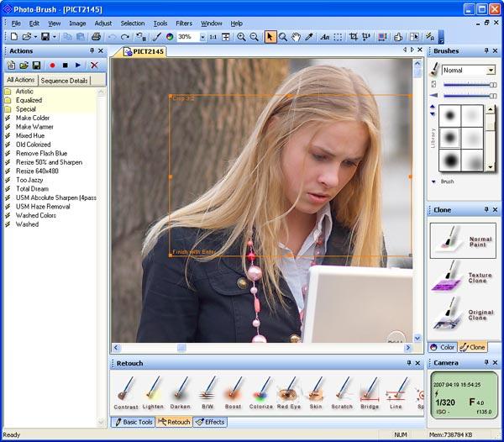Select the Skin retouch brush
Screen dimensions: 504x442
coord(316,392)
